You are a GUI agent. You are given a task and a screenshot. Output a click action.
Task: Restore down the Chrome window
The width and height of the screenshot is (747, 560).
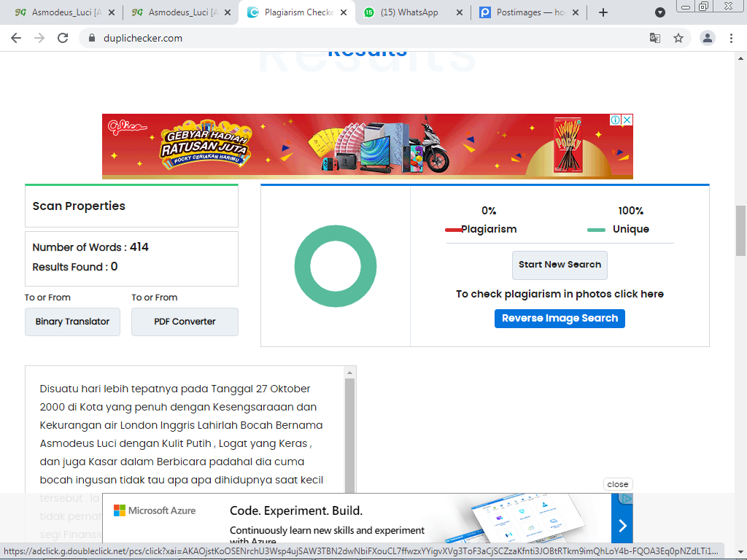coord(704,7)
